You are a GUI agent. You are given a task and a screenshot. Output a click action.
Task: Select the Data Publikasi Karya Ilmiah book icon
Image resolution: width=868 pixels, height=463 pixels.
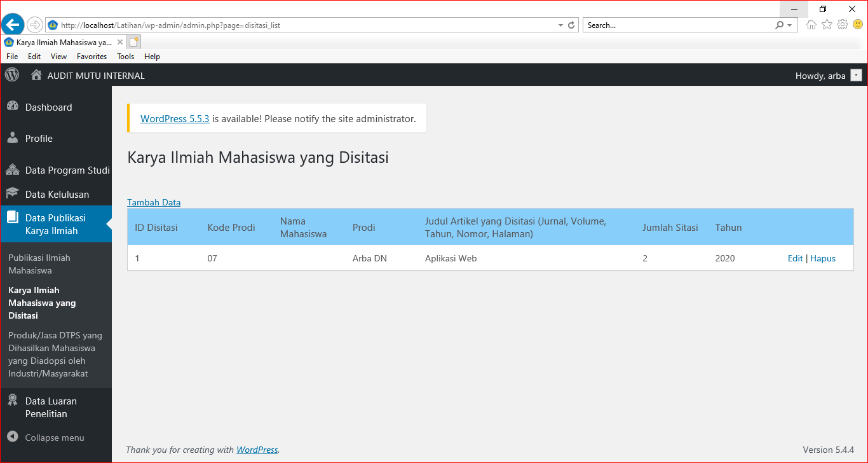point(13,218)
